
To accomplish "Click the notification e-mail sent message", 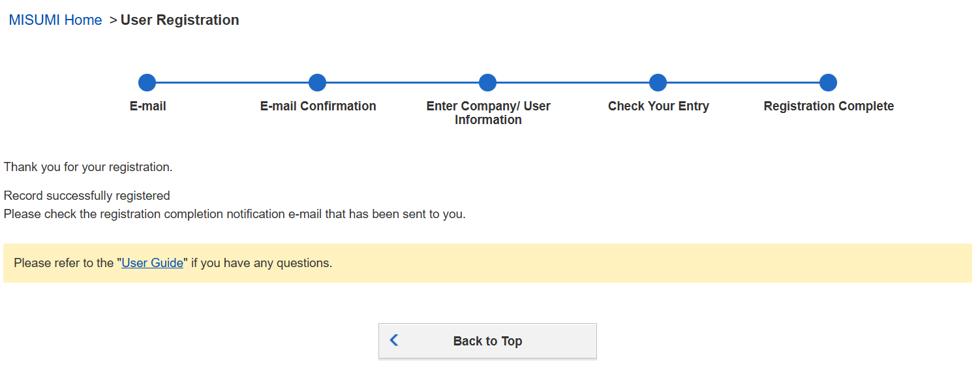I will click(x=235, y=214).
